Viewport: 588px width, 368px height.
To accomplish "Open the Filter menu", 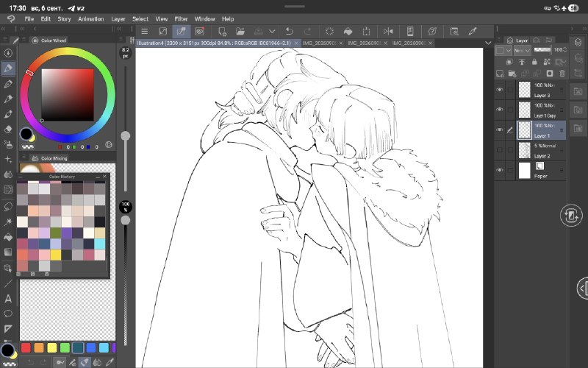I will 181,19.
